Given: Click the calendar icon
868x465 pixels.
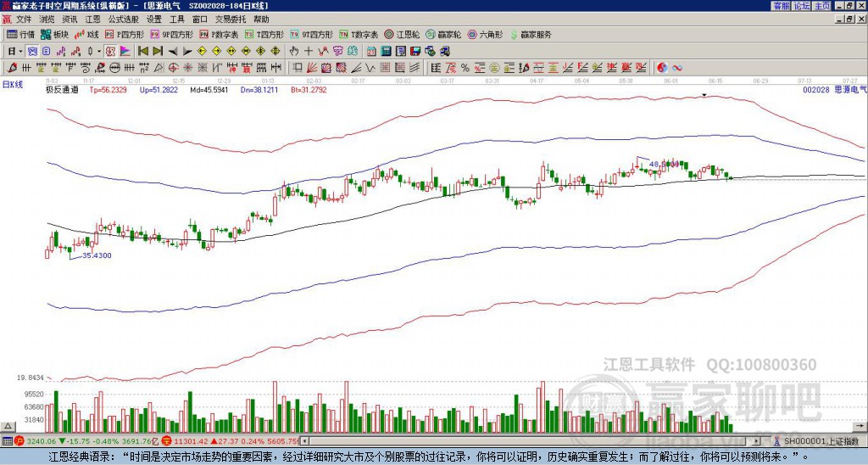Looking at the screenshot, I should point(371,52).
